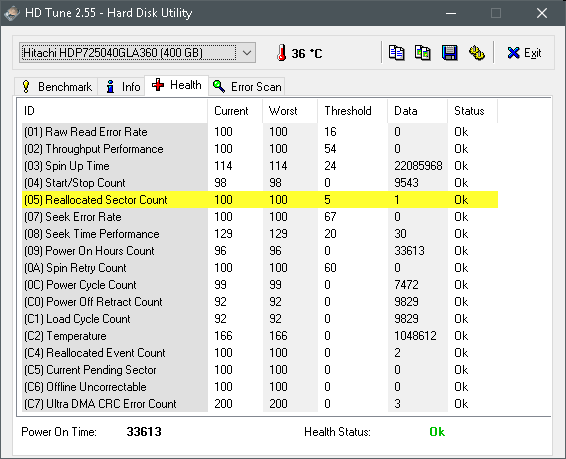Click the Threshold column header
This screenshot has width=566, height=459.
[353, 111]
